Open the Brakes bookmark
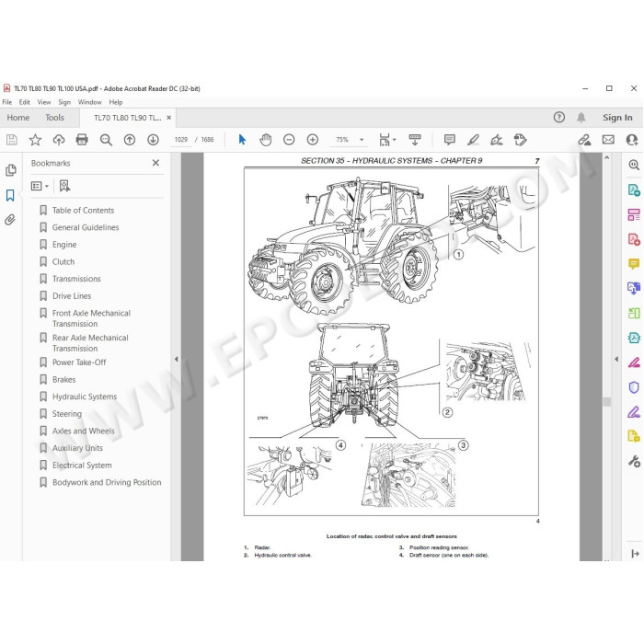Screen dimensions: 644x644 (x=63, y=379)
